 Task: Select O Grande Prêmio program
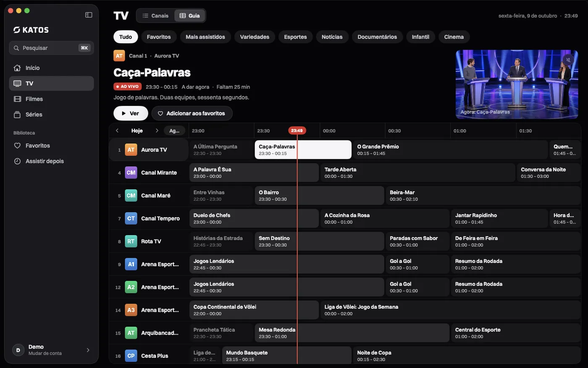click(x=450, y=150)
